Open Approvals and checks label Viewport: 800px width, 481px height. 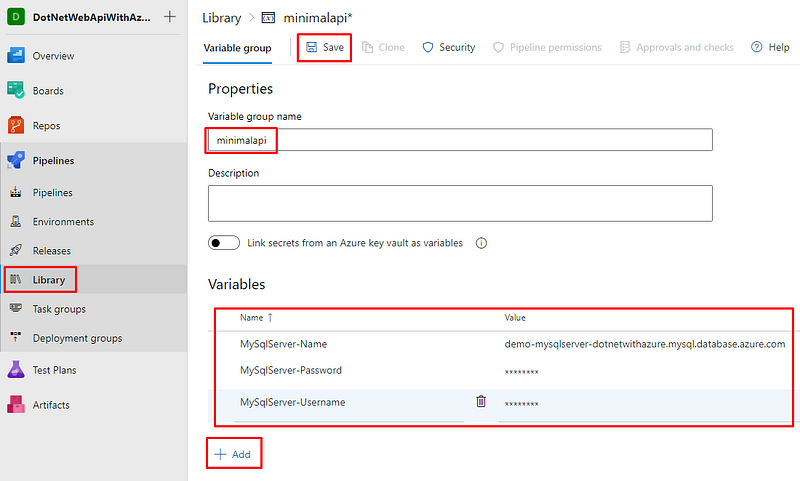point(685,47)
